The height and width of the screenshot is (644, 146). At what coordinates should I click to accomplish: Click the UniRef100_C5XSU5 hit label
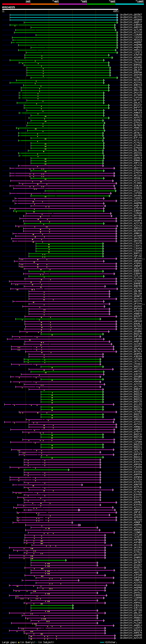click(x=131, y=63)
